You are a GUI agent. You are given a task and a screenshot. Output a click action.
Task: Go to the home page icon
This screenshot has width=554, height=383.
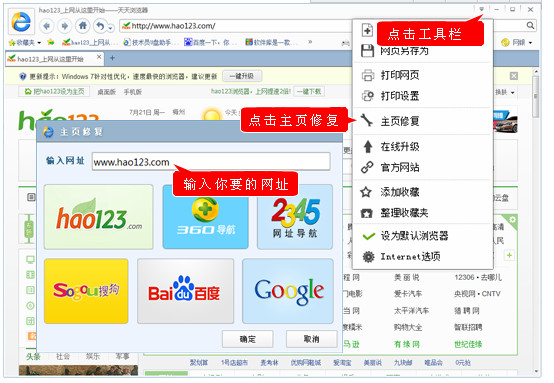(x=82, y=25)
